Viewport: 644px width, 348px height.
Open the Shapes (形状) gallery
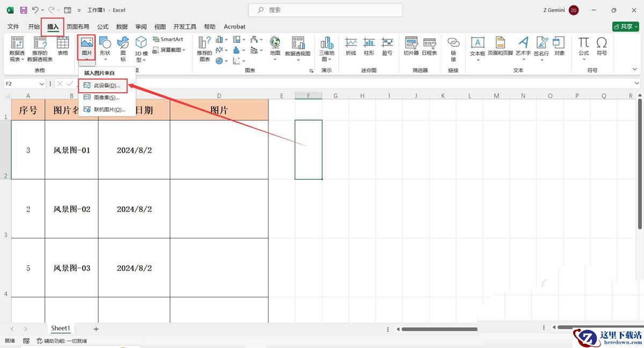pos(105,49)
